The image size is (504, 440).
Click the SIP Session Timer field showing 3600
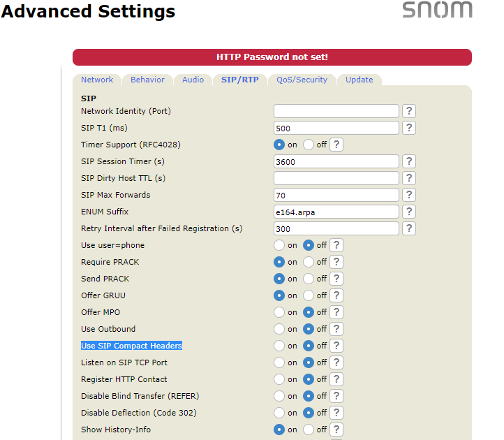click(336, 161)
